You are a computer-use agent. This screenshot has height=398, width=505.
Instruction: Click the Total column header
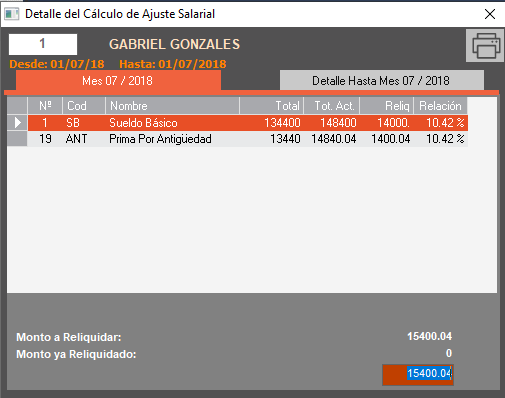(271, 106)
